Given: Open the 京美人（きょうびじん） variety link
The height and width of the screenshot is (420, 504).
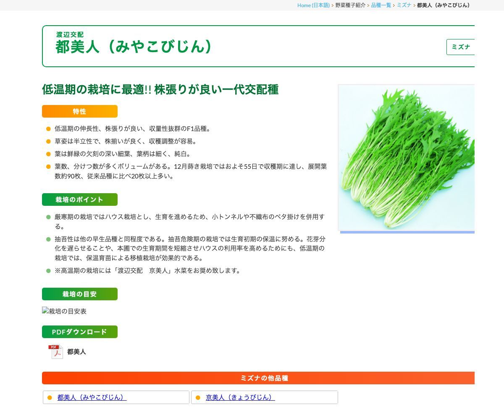Looking at the screenshot, I should click(240, 397).
